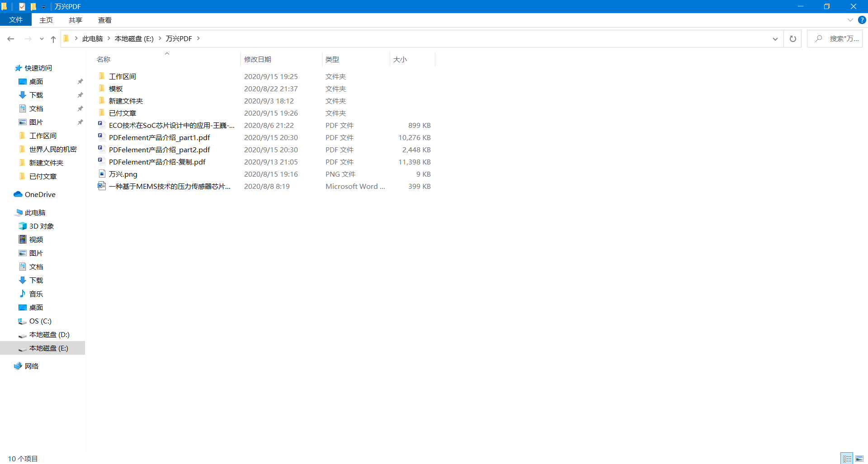The height and width of the screenshot is (464, 868).
Task: Open the help question mark icon
Action: click(862, 20)
